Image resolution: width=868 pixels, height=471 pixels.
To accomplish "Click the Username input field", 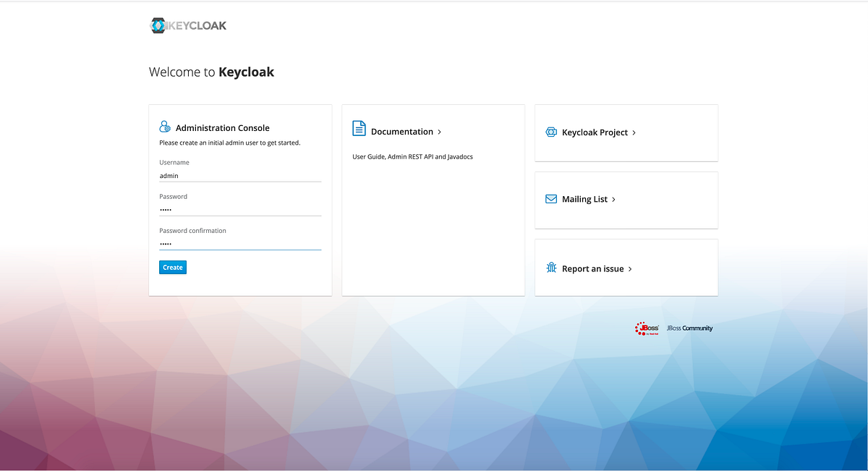I will [239, 175].
